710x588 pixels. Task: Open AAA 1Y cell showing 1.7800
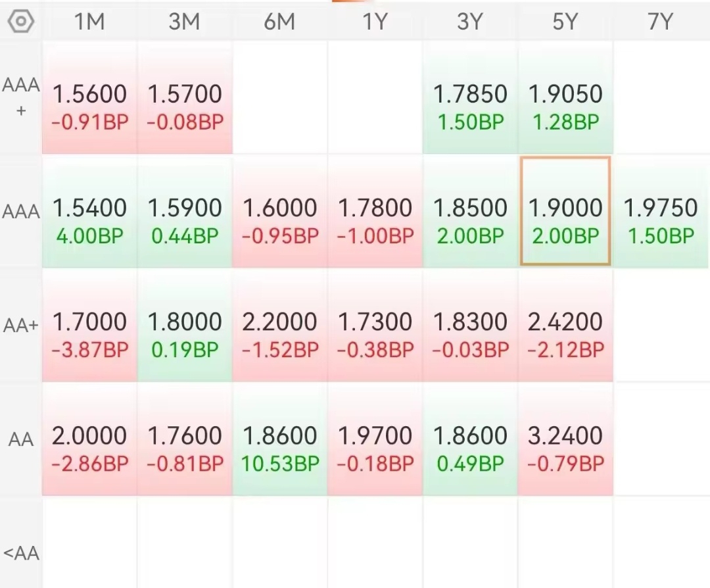point(375,211)
